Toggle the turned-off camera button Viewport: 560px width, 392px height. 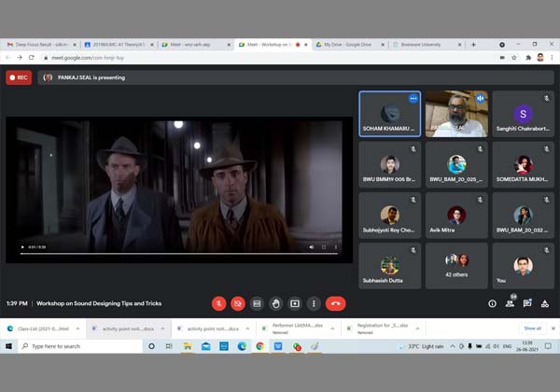(x=237, y=303)
